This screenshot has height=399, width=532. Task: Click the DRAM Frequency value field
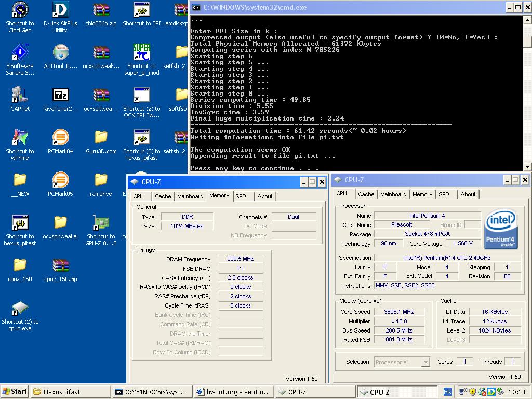241,259
